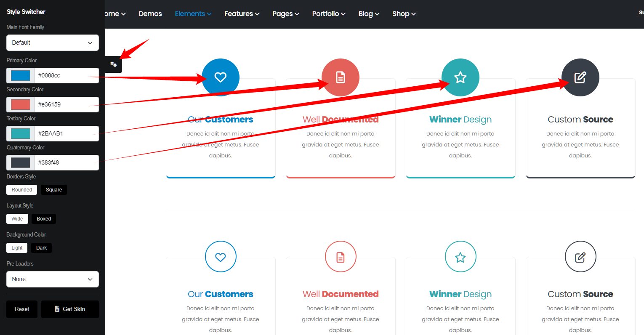Screen dimensions: 644x335
Task: Click the filled dark edit icon
Action: 580,77
